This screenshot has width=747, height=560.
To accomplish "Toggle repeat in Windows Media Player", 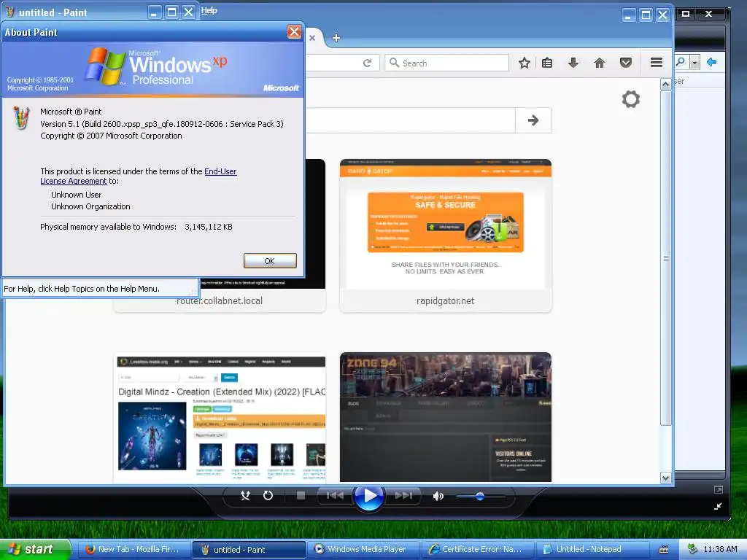I will point(268,496).
